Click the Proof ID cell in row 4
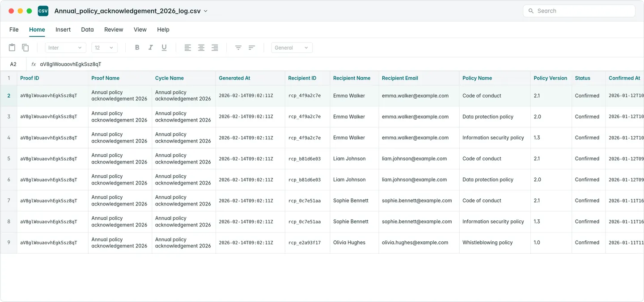 tap(53, 138)
